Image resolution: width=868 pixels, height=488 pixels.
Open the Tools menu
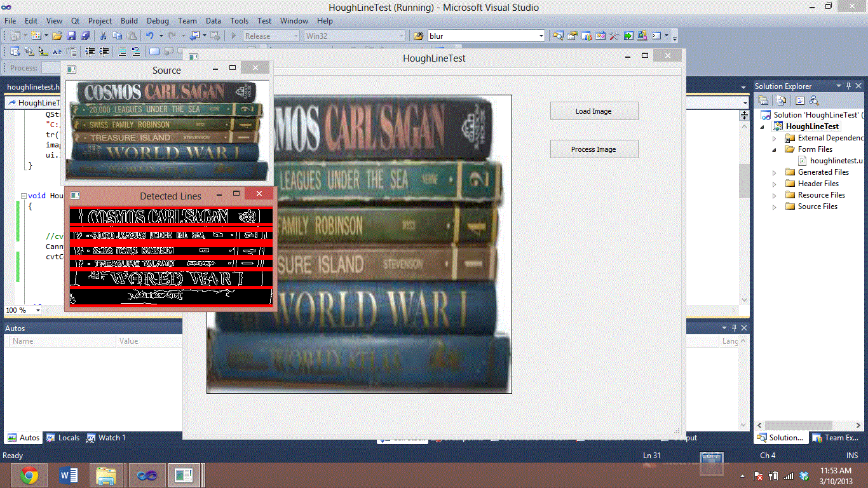(240, 21)
